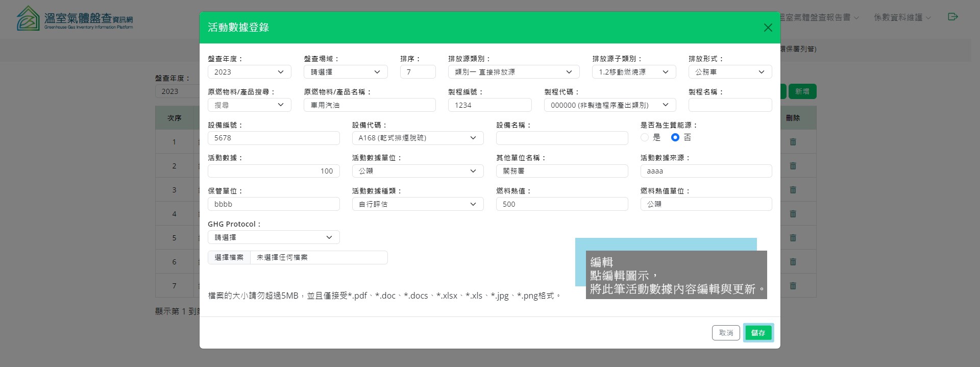
Task: Open the GHG Protocol dropdown
Action: pos(273,237)
